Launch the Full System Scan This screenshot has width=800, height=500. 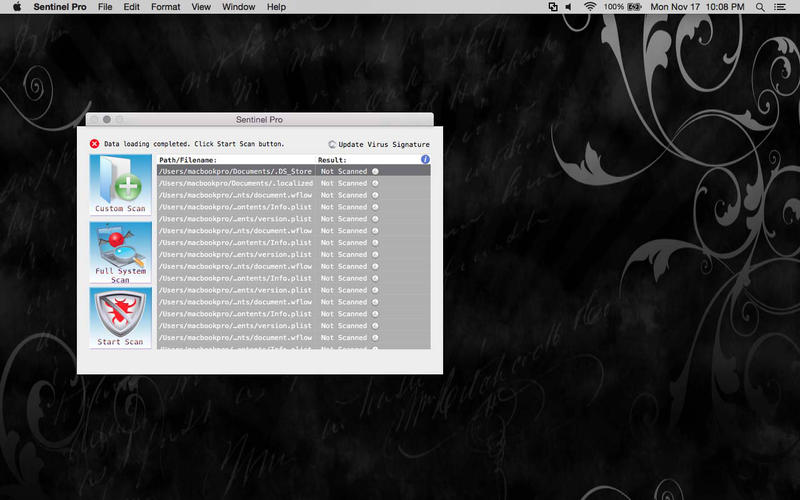tap(120, 253)
